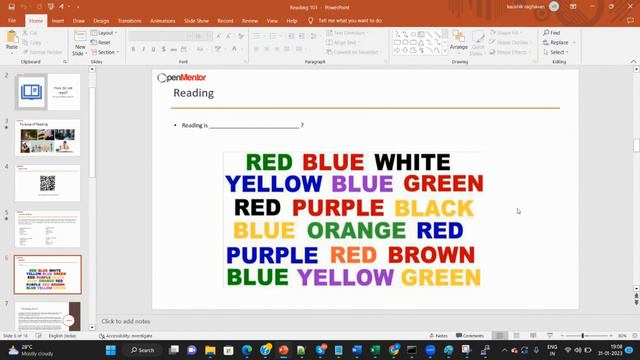
Task: Switch to Reading view
Action: point(533,336)
